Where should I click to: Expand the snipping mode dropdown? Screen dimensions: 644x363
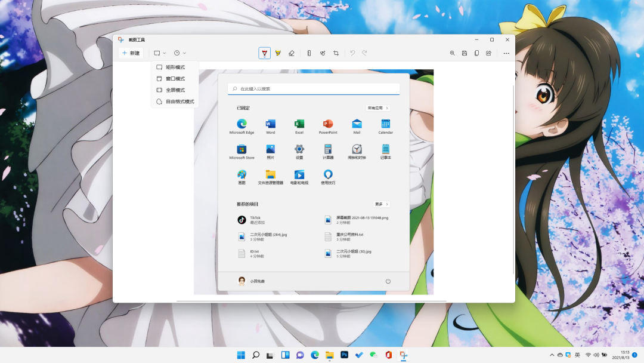tap(160, 53)
